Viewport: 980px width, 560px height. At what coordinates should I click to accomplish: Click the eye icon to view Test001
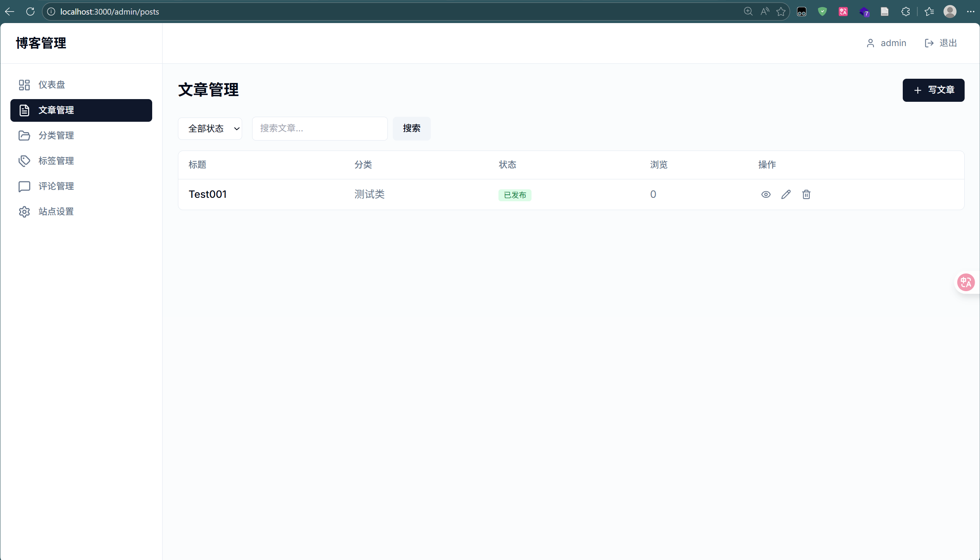tap(766, 195)
